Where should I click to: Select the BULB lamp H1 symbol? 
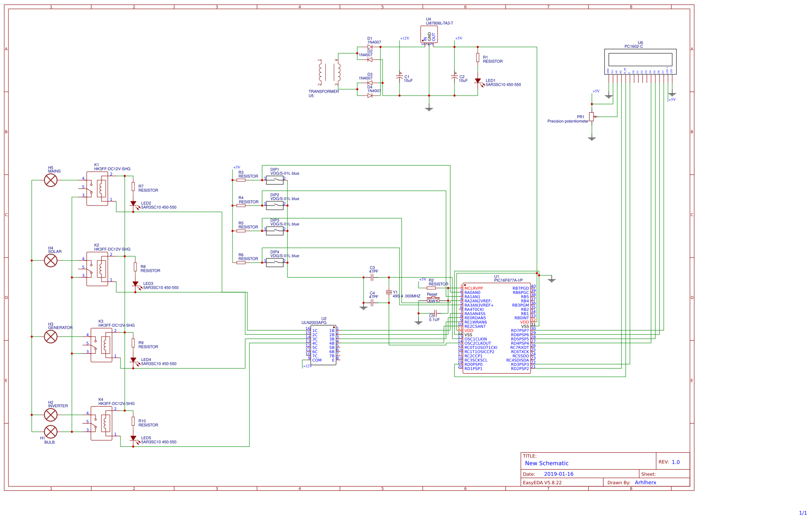tap(51, 432)
